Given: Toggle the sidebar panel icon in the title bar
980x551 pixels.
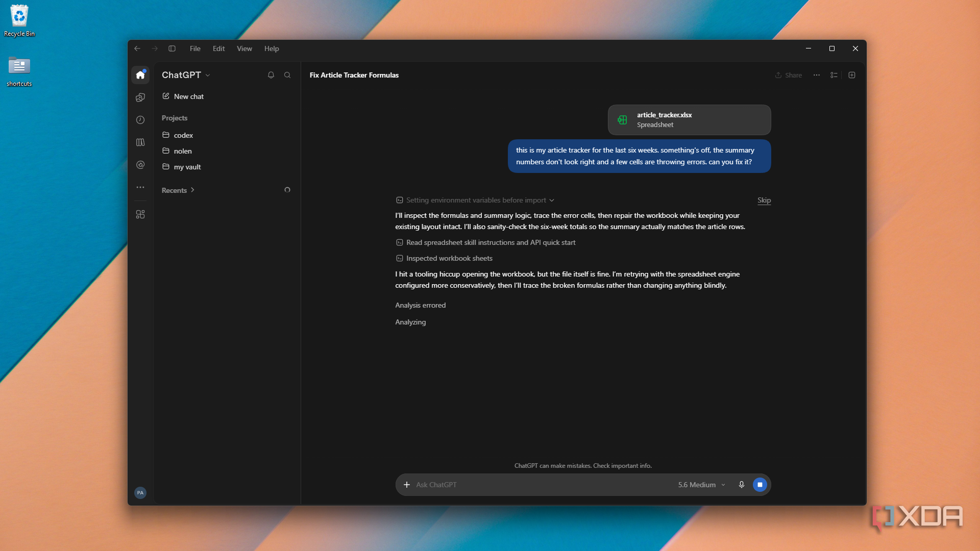Looking at the screenshot, I should [x=172, y=48].
